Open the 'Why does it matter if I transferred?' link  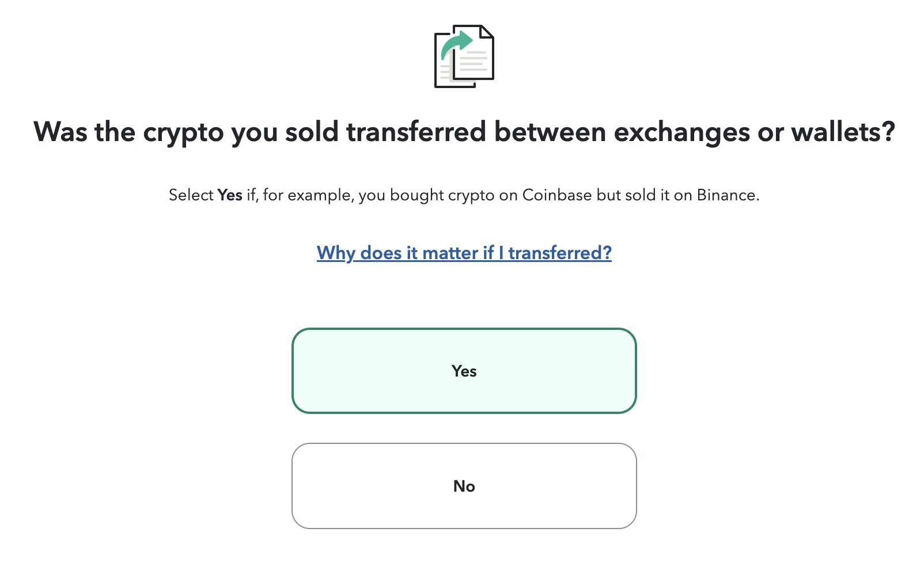pos(464,252)
